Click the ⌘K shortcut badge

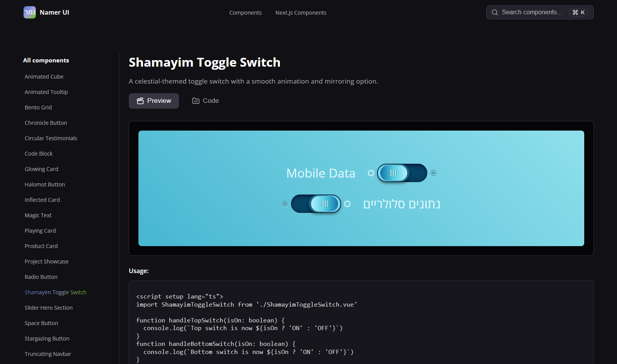pos(579,12)
